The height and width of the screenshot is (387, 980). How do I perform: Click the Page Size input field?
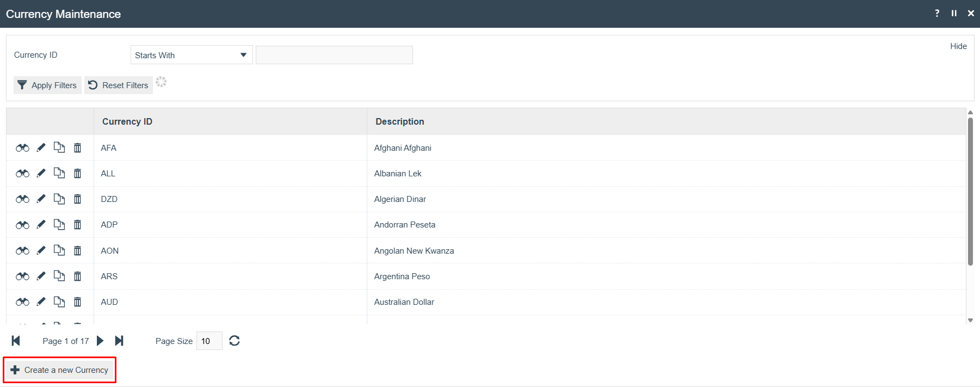(x=209, y=341)
